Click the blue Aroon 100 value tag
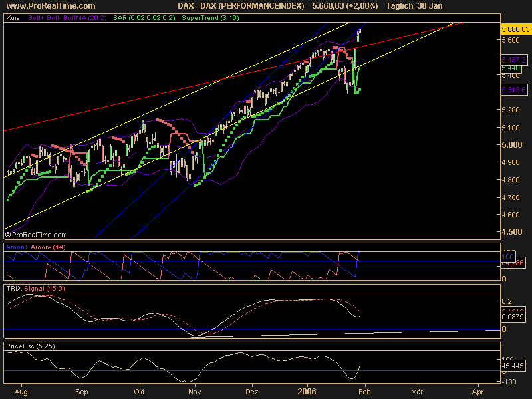Viewport: 532px width, 399px height. point(508,257)
